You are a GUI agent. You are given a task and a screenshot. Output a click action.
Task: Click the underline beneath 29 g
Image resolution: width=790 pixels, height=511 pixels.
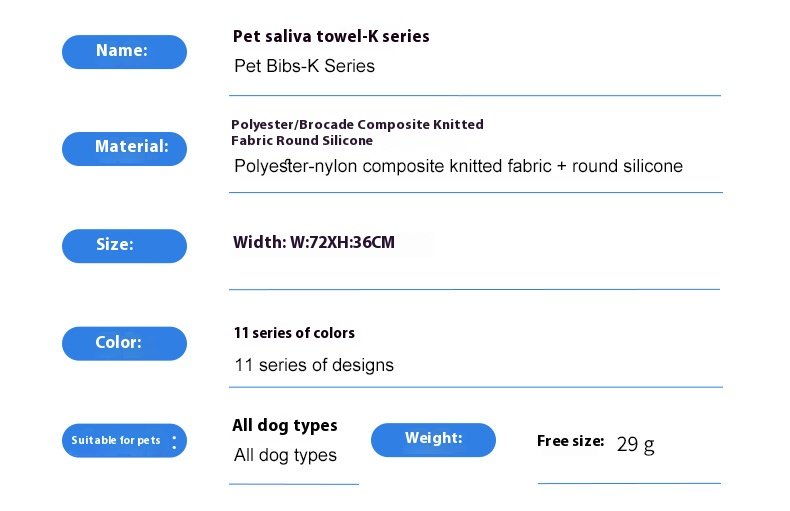(x=629, y=483)
